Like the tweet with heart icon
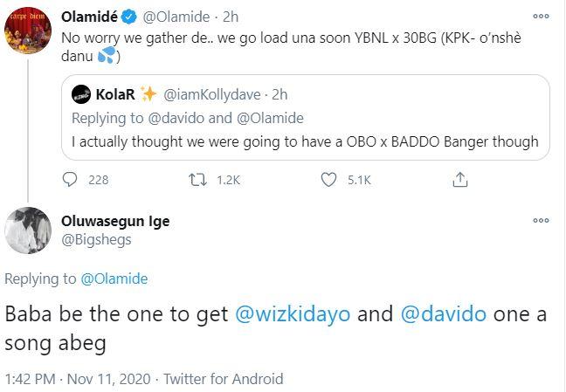The width and height of the screenshot is (566, 392). pyautogui.click(x=329, y=180)
